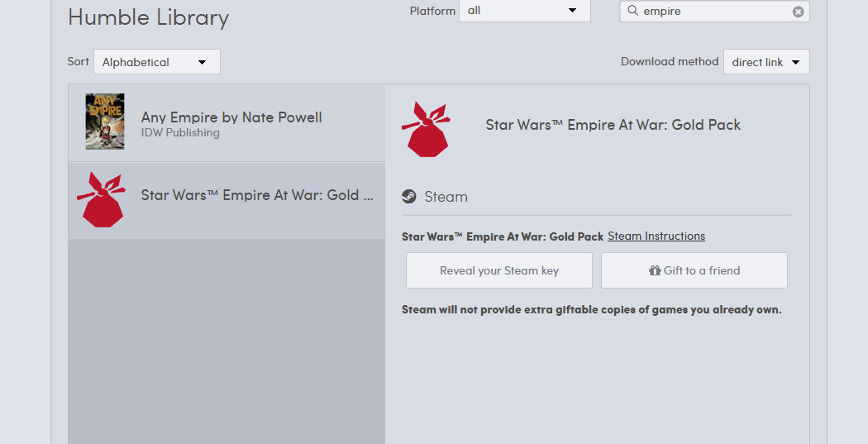Click the Sort label
Screen dimensions: 868x444
coord(78,61)
